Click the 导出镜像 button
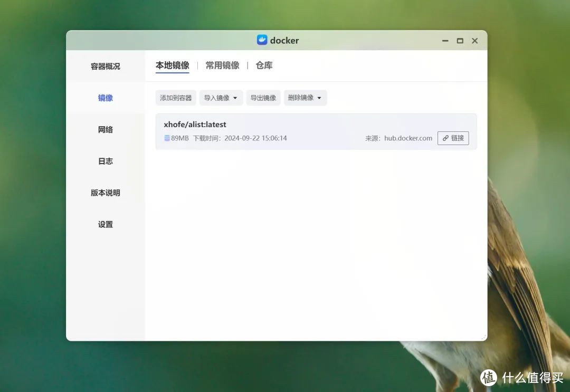570x392 pixels. click(263, 98)
